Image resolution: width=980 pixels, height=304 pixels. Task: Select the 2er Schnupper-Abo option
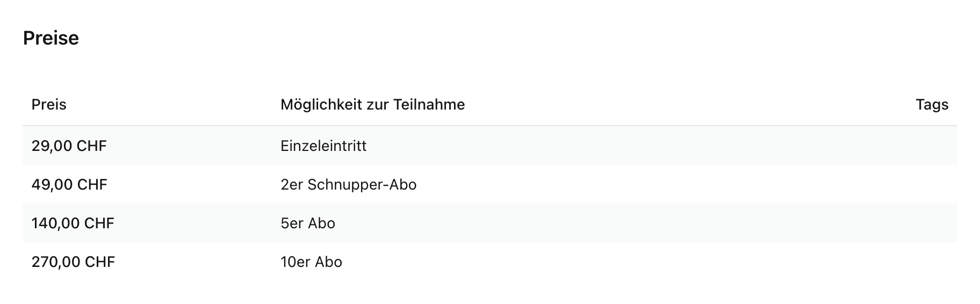tap(348, 184)
